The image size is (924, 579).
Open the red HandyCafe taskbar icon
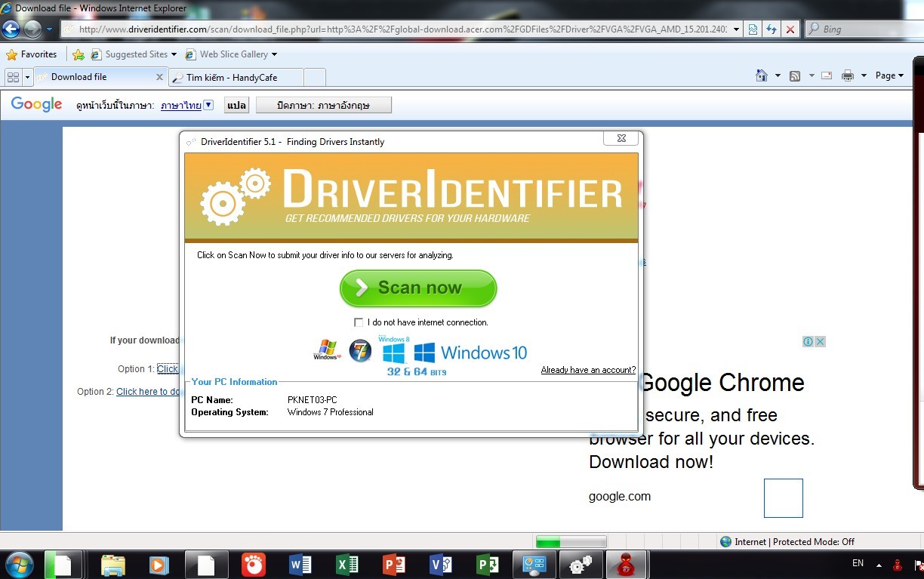(627, 565)
